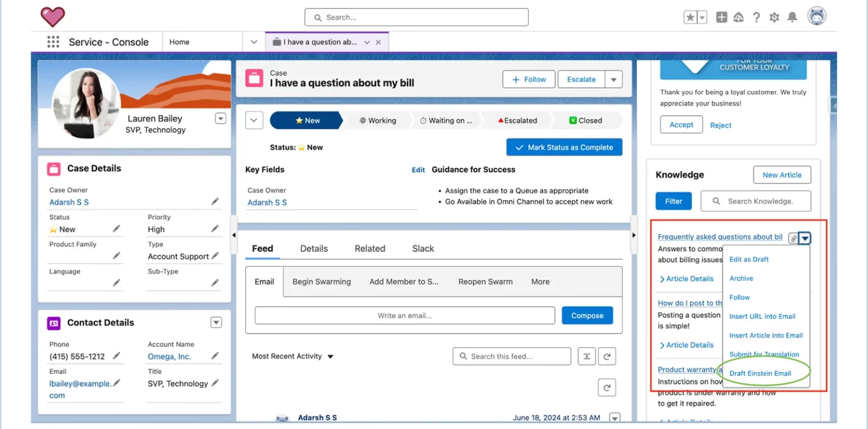Open the user profile avatar
This screenshot has width=868, height=429.
[x=817, y=16]
